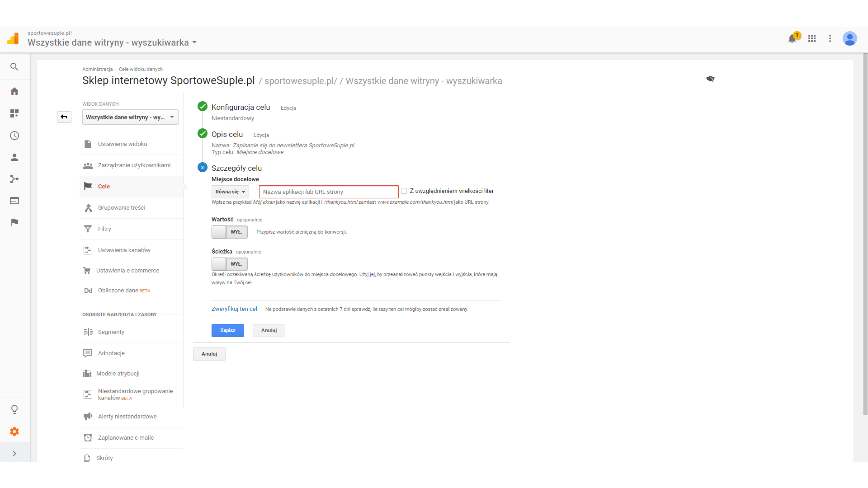This screenshot has height=488, width=868.
Task: Click the search magnifier icon in sidebar
Action: click(x=14, y=67)
